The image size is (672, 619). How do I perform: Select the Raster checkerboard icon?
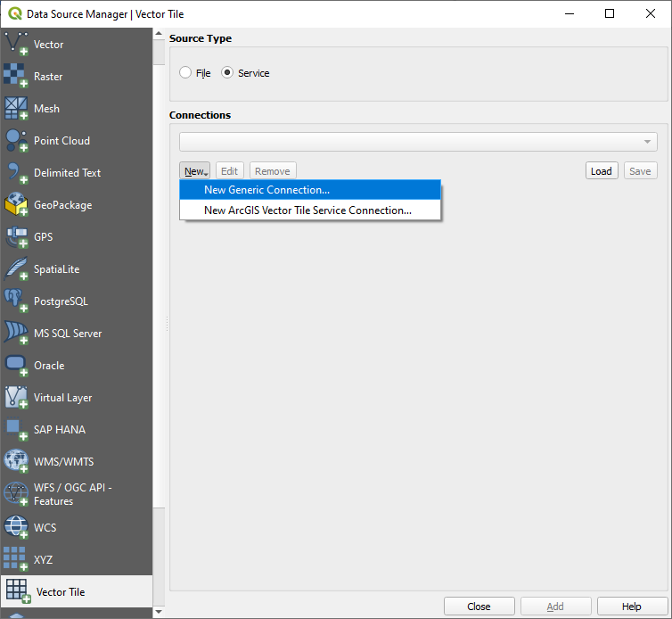click(16, 76)
